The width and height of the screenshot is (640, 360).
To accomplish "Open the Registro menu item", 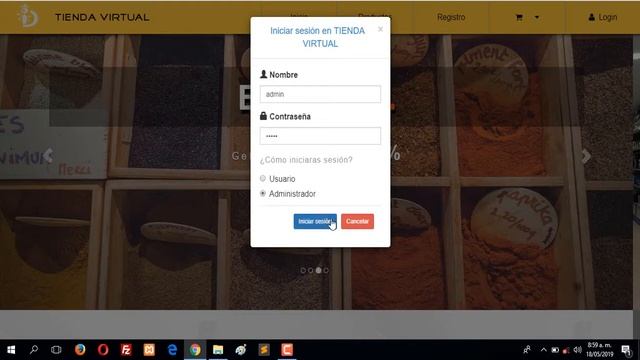I will coord(451,17).
